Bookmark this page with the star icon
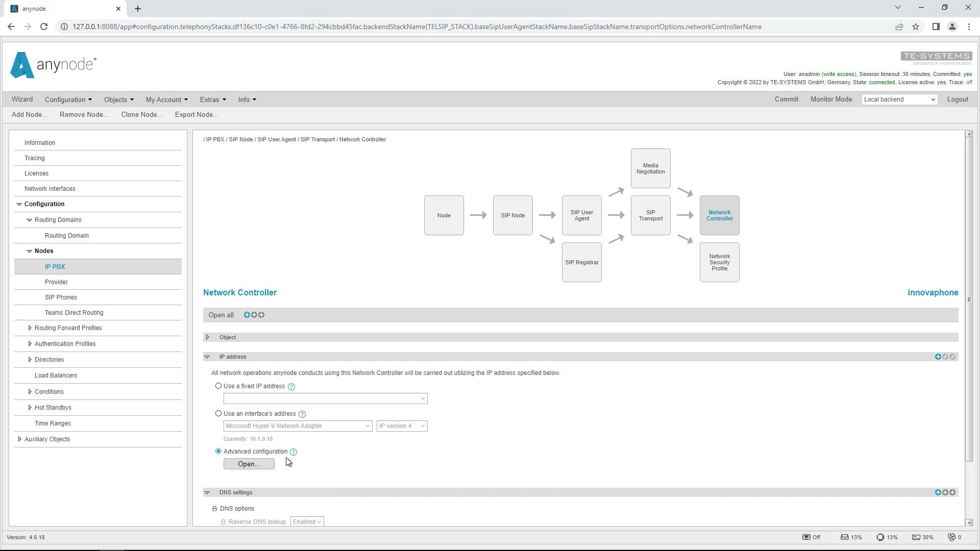 tap(916, 27)
